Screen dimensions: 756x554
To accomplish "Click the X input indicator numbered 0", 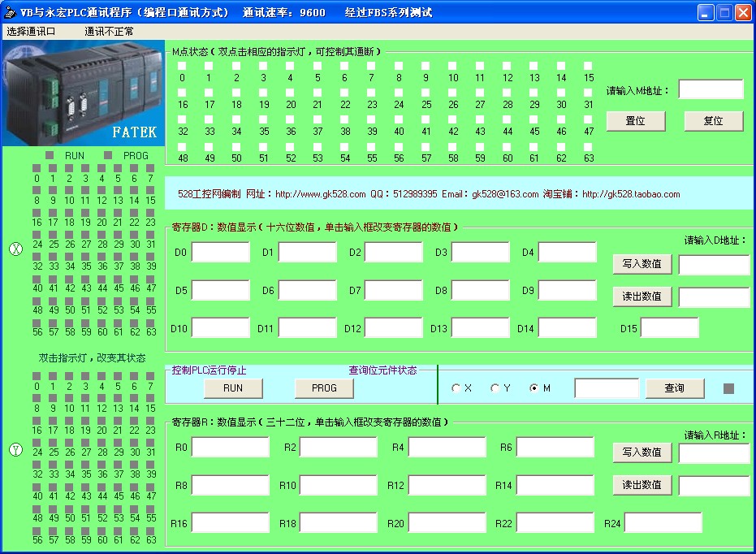I will pos(37,168).
